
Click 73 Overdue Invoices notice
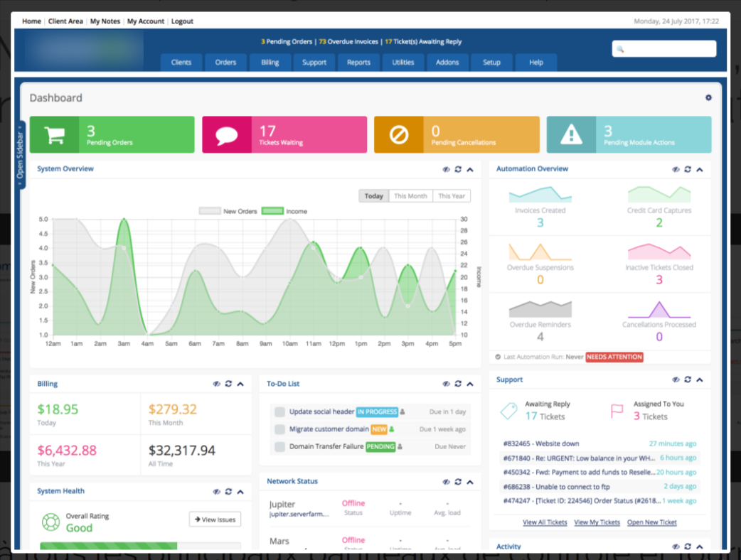pos(348,41)
